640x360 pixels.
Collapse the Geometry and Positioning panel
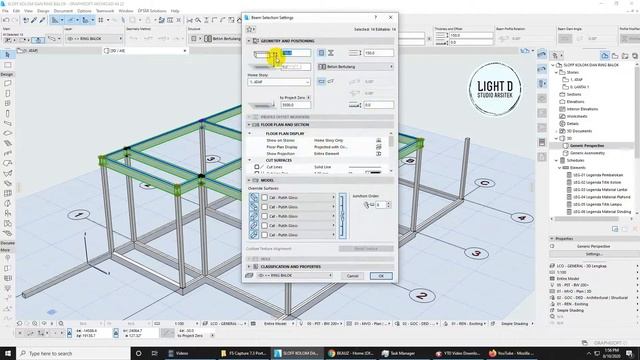click(x=249, y=41)
